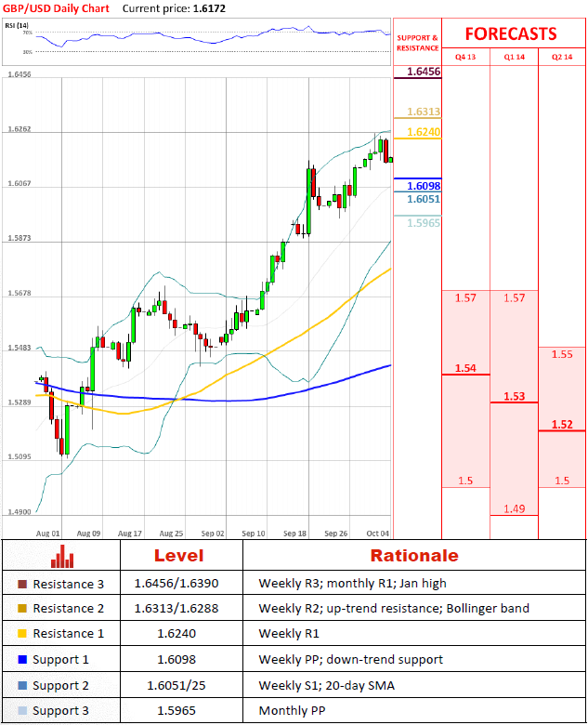Screen dimensions: 588x725
Task: Click the Aug 17 date axis label
Action: (x=130, y=534)
